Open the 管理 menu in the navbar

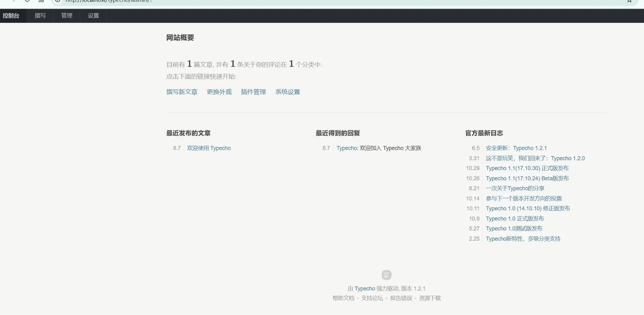[67, 16]
